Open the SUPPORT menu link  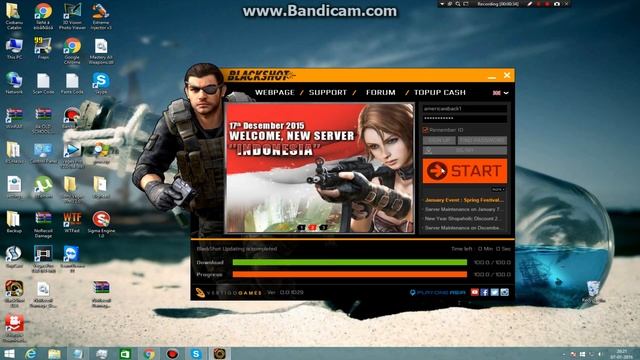pyautogui.click(x=328, y=93)
